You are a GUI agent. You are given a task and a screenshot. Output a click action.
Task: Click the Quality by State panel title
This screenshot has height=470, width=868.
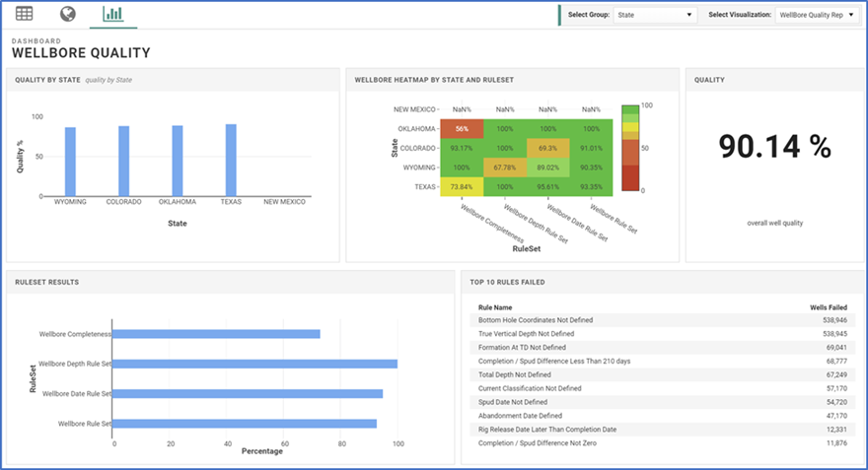pyautogui.click(x=47, y=80)
